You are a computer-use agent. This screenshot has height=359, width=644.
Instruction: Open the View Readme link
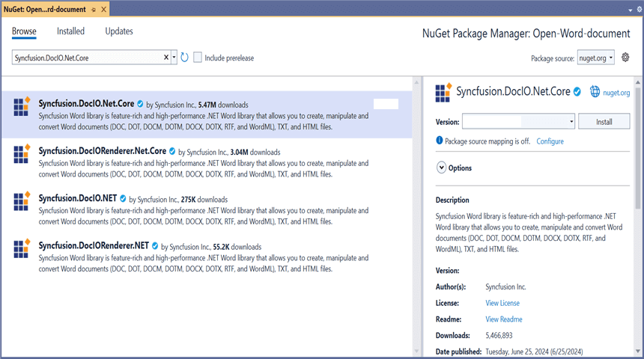(x=503, y=319)
